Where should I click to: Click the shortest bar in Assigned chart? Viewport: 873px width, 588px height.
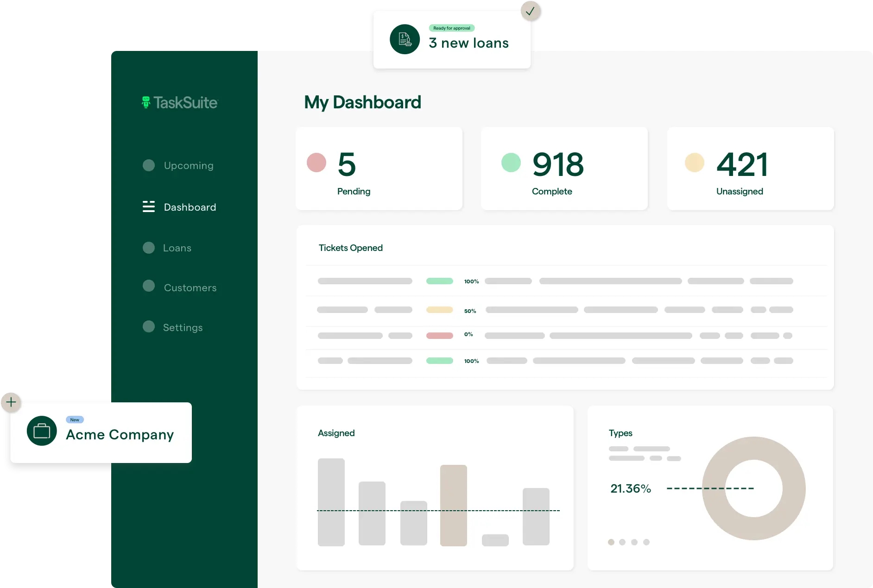tap(495, 540)
